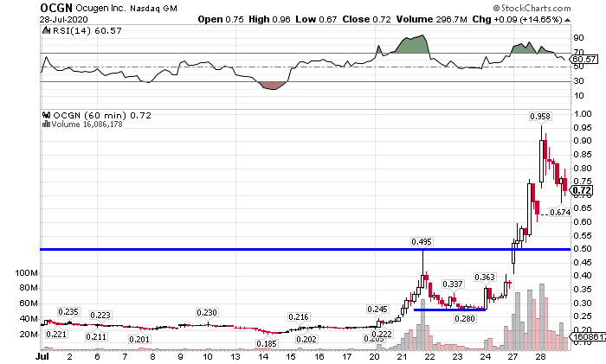
Task: Click the 20 label on date axis
Action: click(374, 356)
